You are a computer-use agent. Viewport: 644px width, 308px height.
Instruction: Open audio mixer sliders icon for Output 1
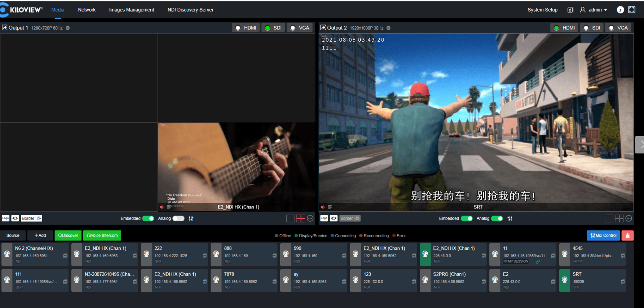click(191, 218)
